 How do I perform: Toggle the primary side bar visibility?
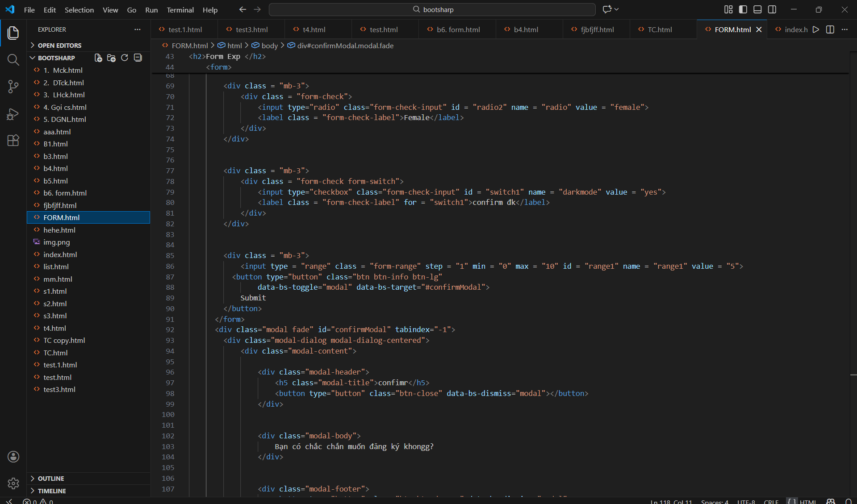pyautogui.click(x=743, y=9)
